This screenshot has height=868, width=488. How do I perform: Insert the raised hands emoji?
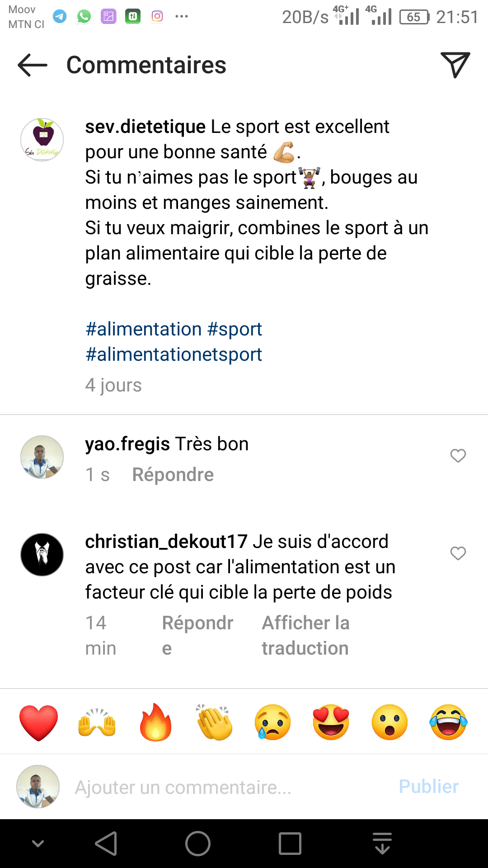tap(97, 722)
